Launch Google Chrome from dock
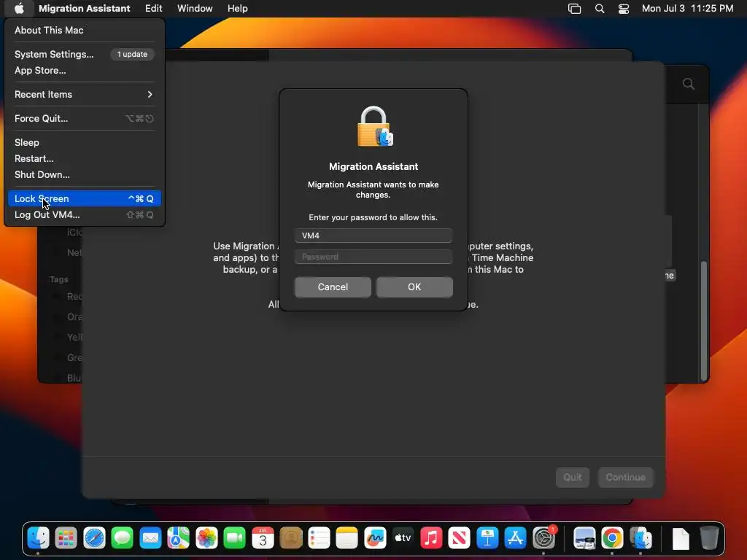The image size is (747, 560). pos(613,538)
